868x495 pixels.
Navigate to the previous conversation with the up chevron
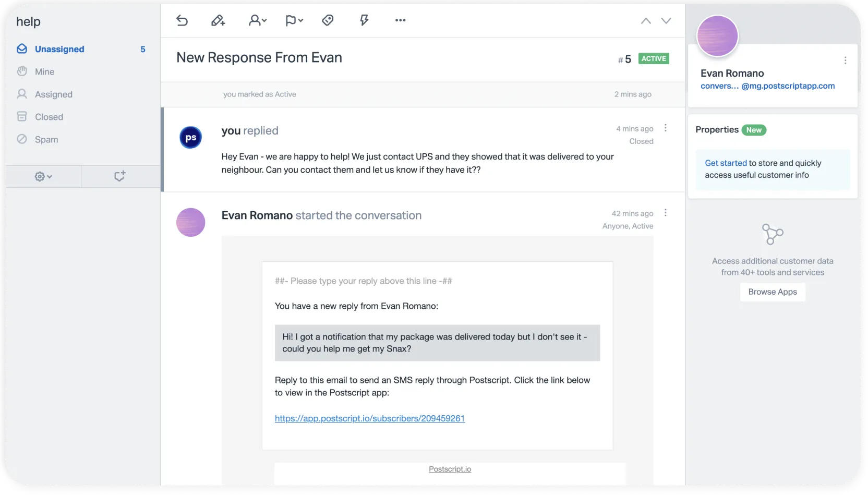pyautogui.click(x=646, y=20)
